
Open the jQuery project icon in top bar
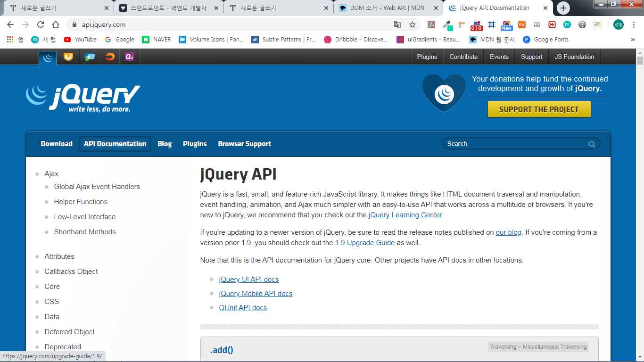click(48, 58)
